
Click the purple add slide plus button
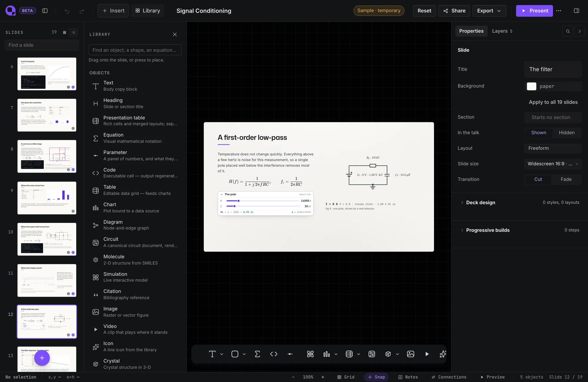pos(42,358)
